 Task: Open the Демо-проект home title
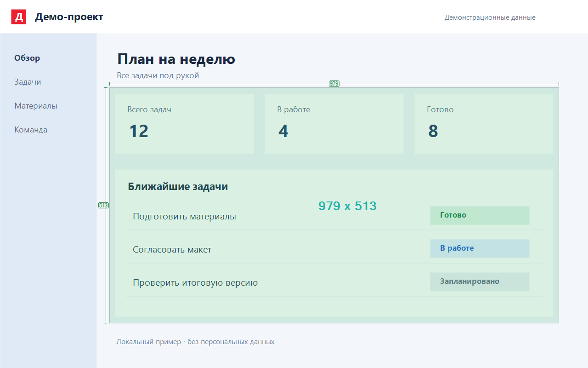pos(69,17)
